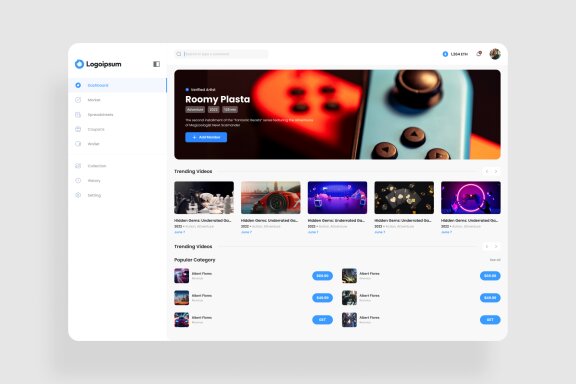Collapse the sidebar with the panel icon
The height and width of the screenshot is (384, 576).
coord(156,64)
